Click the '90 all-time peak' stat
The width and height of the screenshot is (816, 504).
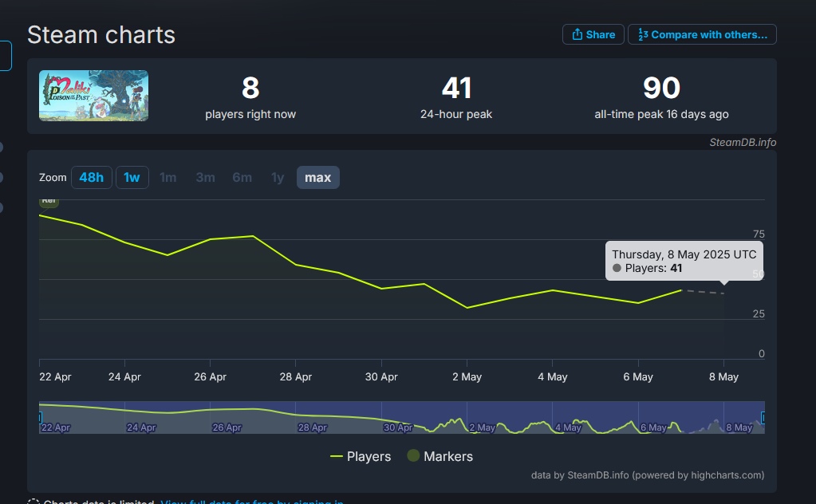click(661, 97)
